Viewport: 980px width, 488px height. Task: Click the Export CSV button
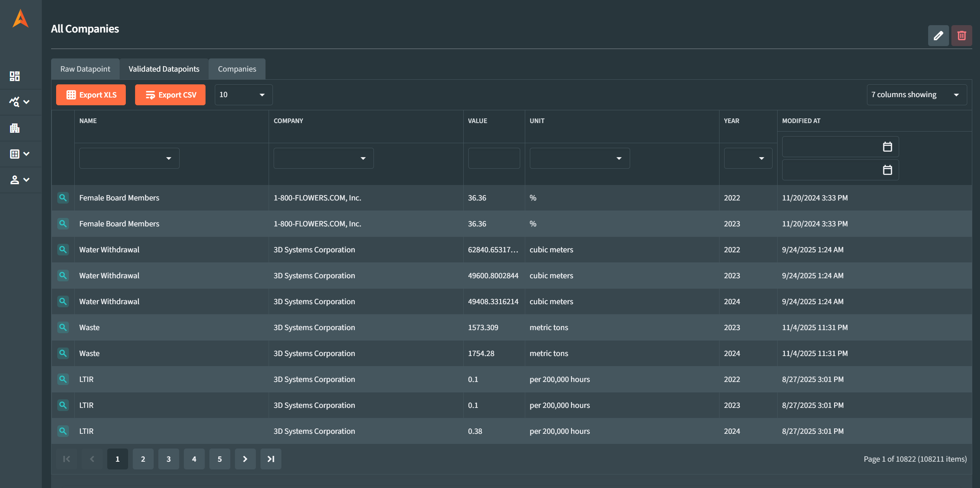[170, 95]
